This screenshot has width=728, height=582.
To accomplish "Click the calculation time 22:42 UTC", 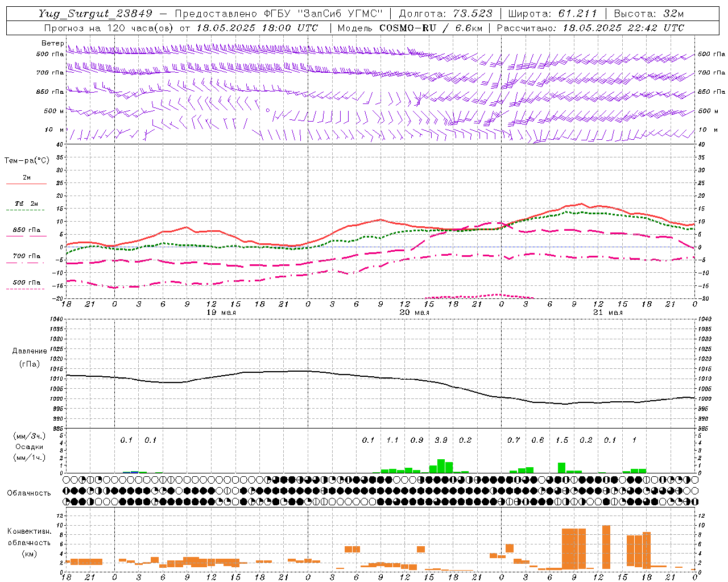I will [x=656, y=28].
